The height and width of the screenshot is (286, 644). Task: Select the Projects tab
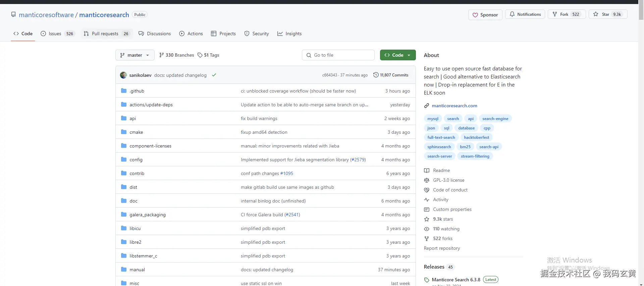[x=223, y=34]
